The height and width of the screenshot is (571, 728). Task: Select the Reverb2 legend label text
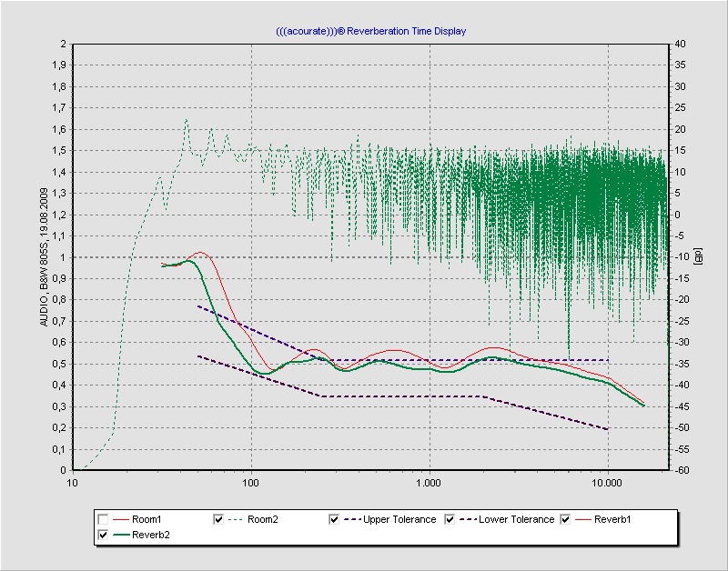click(151, 536)
